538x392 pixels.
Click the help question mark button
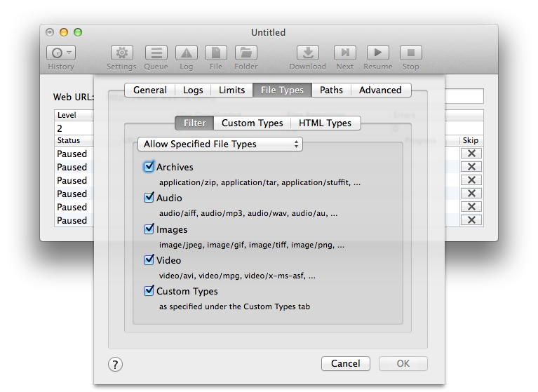(x=115, y=364)
